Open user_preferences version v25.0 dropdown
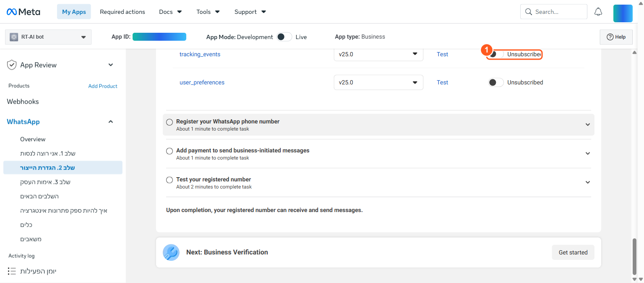The height and width of the screenshot is (283, 644). pyautogui.click(x=378, y=82)
